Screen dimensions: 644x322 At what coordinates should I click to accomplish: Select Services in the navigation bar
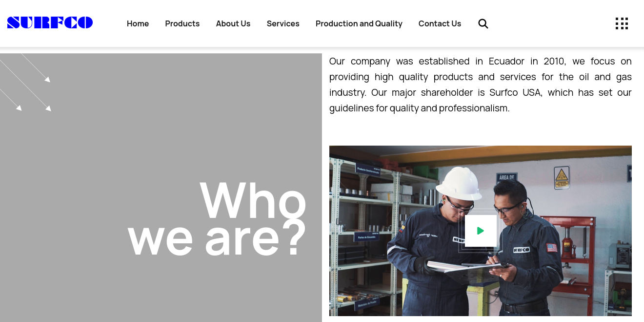pos(283,23)
